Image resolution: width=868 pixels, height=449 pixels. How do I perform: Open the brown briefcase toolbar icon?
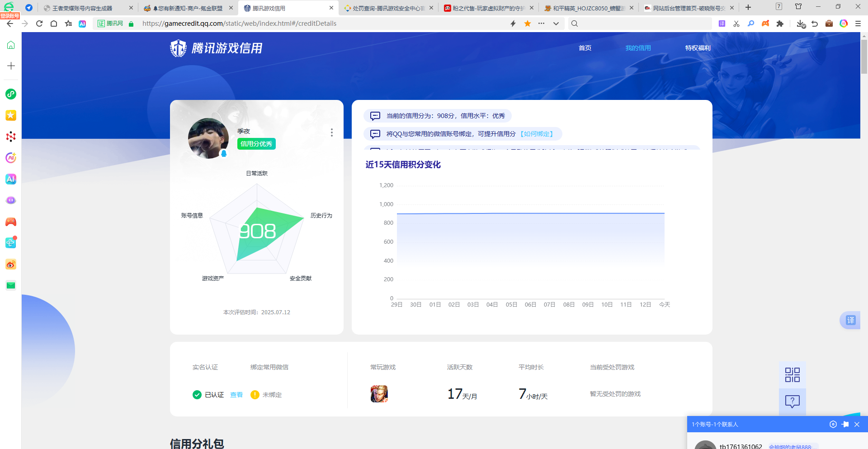(829, 24)
